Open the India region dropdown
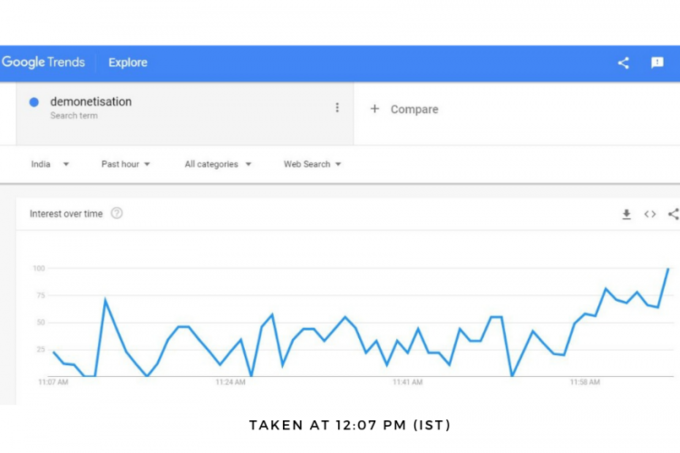The width and height of the screenshot is (680, 453). pyautogui.click(x=50, y=164)
